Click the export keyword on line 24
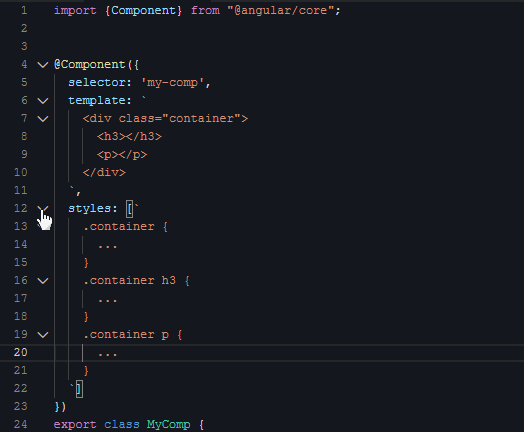This screenshot has width=524, height=432. (75, 425)
